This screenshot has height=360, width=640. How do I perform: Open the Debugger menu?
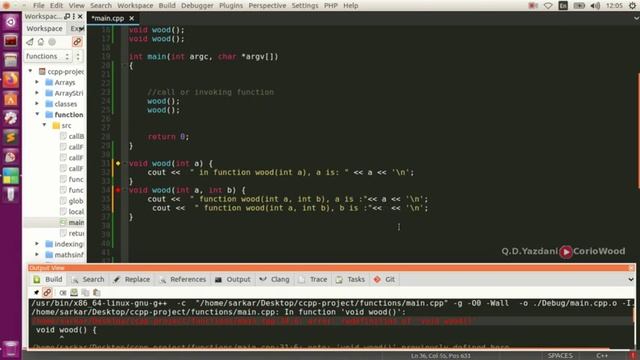click(197, 6)
